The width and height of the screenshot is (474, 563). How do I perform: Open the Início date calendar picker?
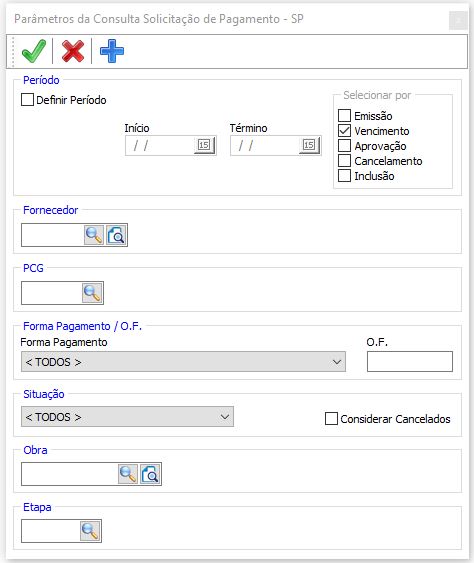[204, 145]
